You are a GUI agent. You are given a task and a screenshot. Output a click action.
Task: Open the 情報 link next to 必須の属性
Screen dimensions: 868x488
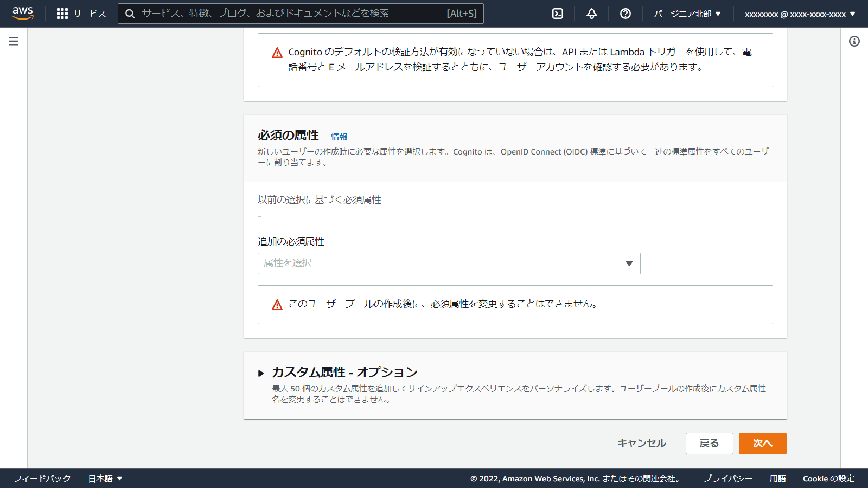pos(340,137)
